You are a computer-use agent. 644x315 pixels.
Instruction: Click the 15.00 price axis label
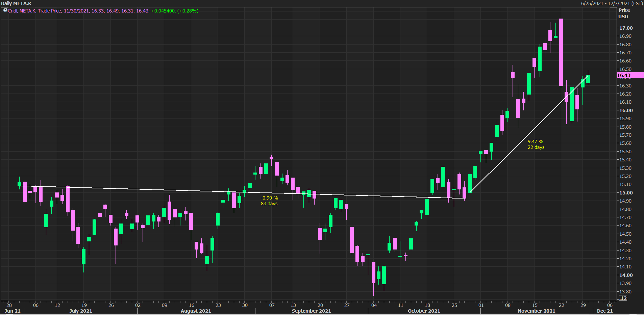626,193
